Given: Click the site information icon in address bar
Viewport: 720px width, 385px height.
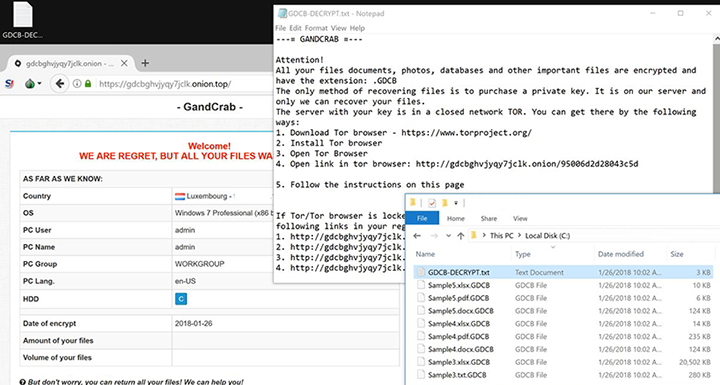Looking at the screenshot, I should pyautogui.click(x=77, y=84).
